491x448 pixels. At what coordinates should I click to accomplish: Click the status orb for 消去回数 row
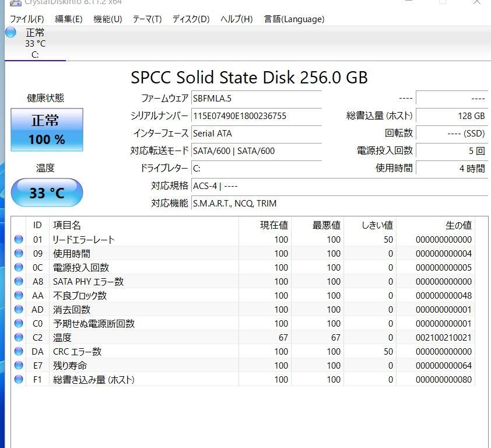pos(19,310)
